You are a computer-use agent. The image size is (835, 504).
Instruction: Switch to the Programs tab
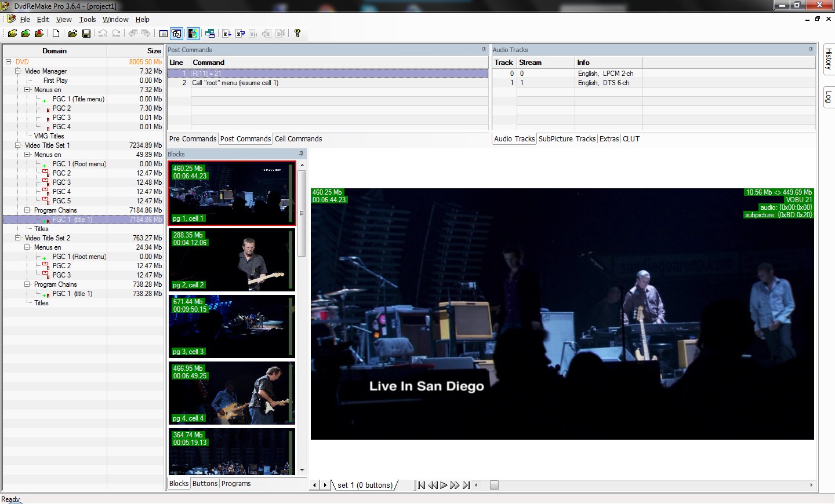pyautogui.click(x=236, y=484)
